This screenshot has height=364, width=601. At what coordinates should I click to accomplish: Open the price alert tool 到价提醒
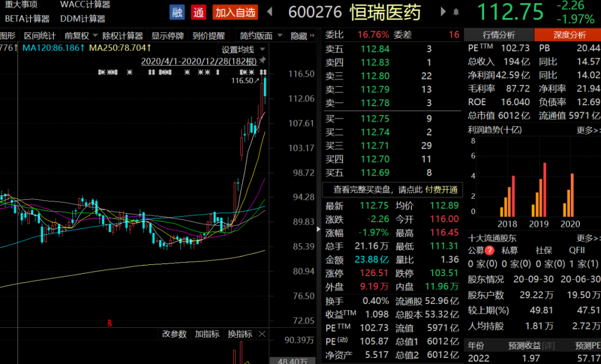[209, 35]
